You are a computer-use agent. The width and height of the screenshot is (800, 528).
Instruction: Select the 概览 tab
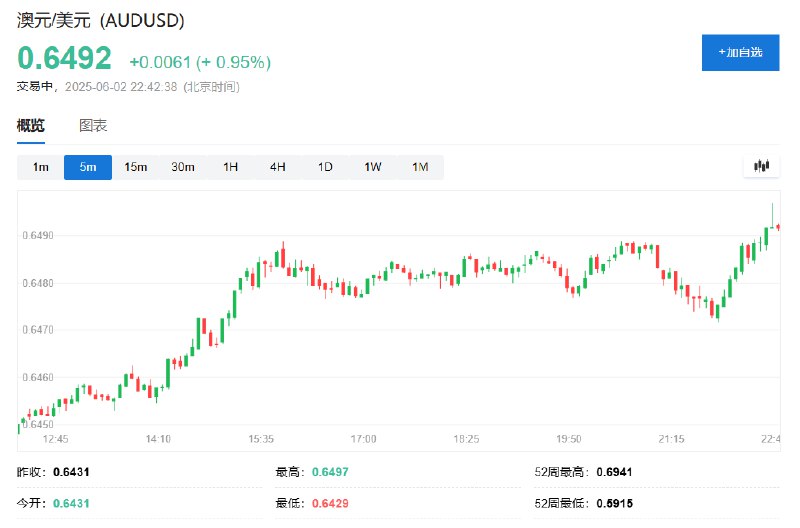(31, 125)
